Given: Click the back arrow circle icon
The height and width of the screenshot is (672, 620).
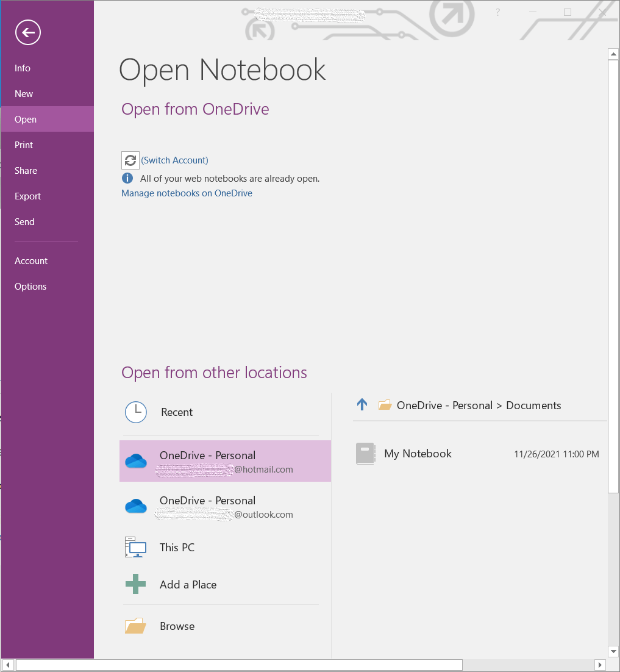Looking at the screenshot, I should point(28,32).
